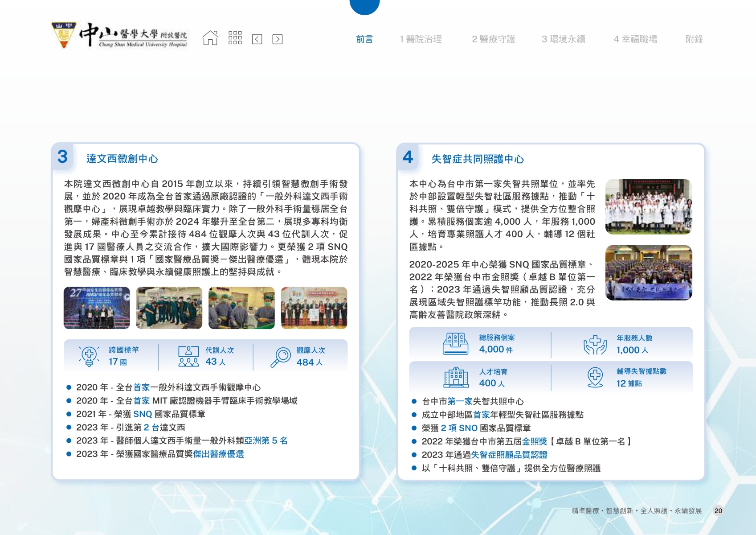Go to next page arrow

tap(277, 39)
